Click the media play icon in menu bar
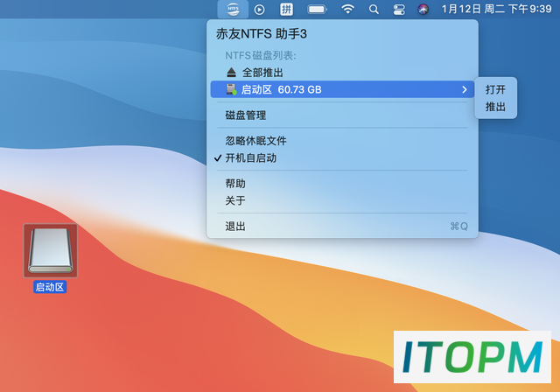The image size is (560, 392). (259, 10)
